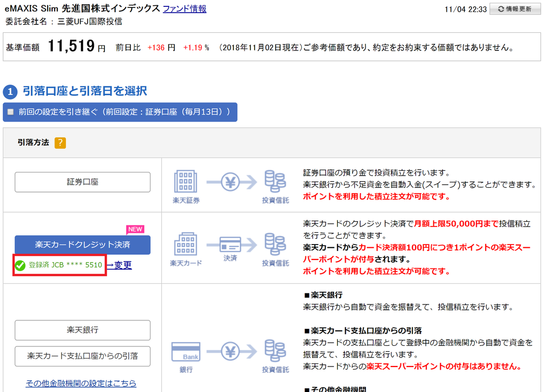Click the 基準価額 11,519 value
The width and height of the screenshot is (543, 392).
tap(71, 46)
